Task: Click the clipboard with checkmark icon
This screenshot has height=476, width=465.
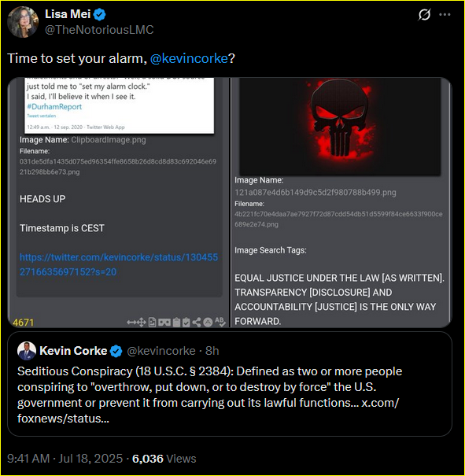Action: click(186, 322)
